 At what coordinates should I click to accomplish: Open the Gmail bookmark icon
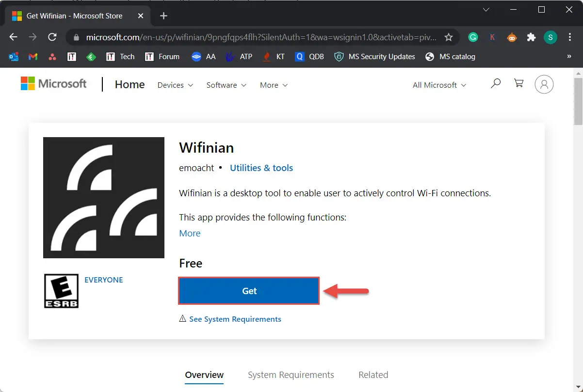coord(33,57)
